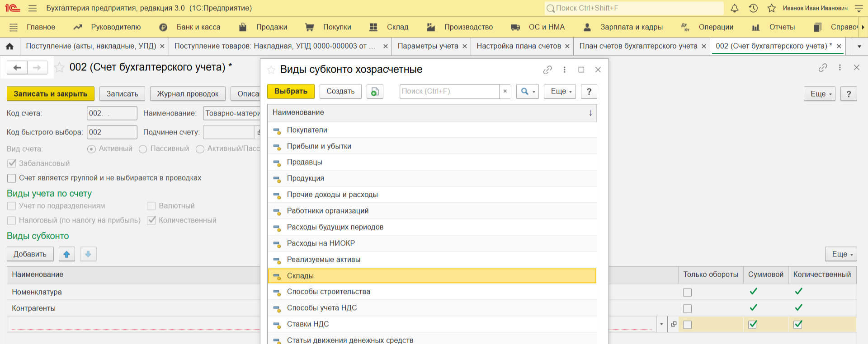The image size is (868, 344).
Task: Click the open-item icon in the edited row
Action: coord(674,324)
